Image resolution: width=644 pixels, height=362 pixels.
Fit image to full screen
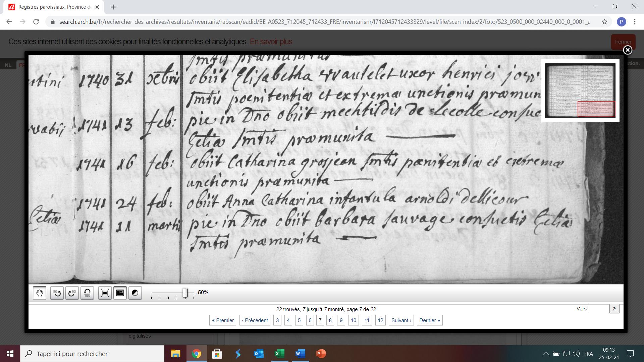105,293
